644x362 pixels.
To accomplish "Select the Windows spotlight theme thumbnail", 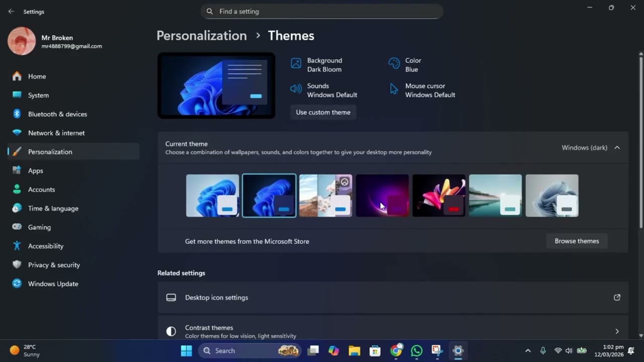I will coord(326,196).
